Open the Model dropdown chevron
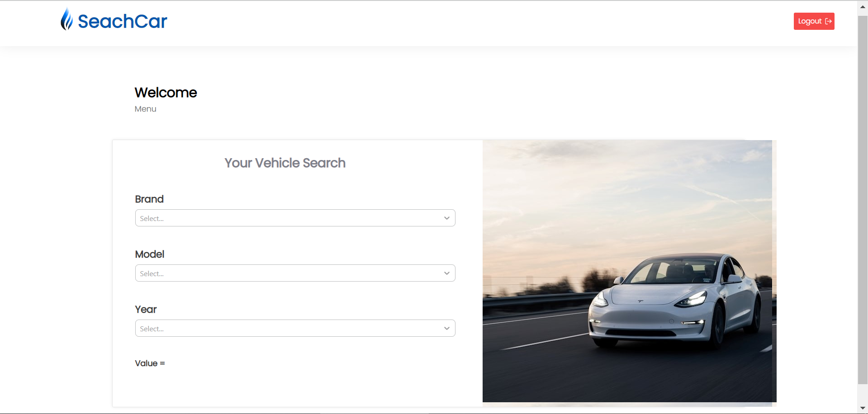868x414 pixels. pyautogui.click(x=446, y=273)
